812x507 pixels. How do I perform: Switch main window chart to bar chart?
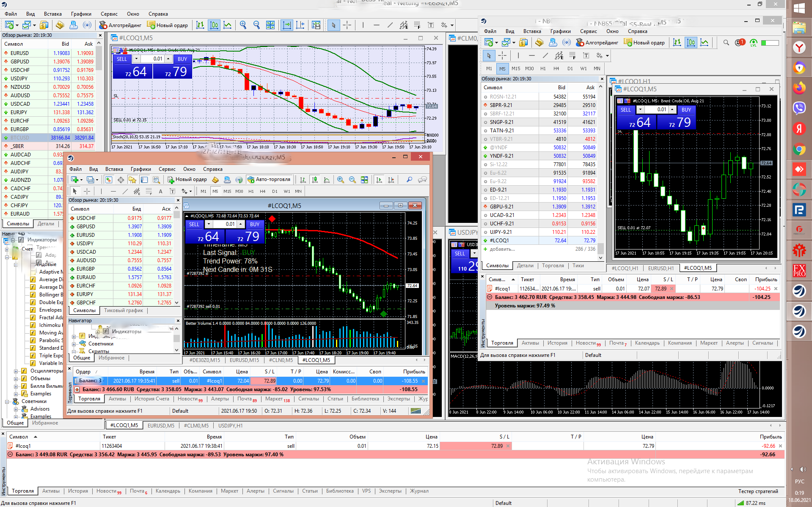coord(200,25)
